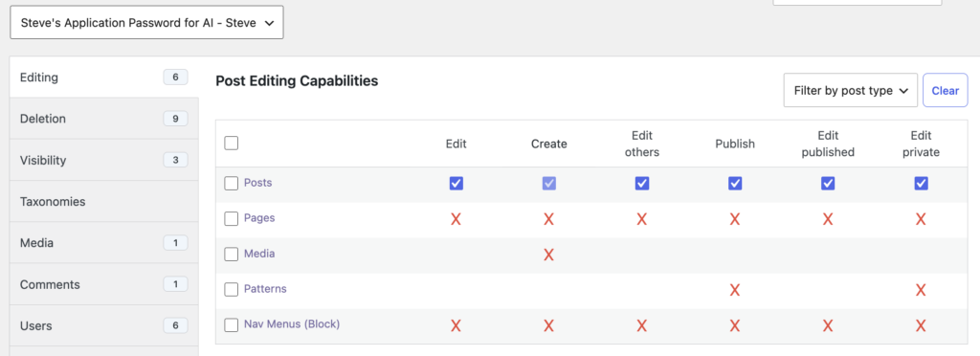Click the red X for Nav Menus Create

click(548, 325)
